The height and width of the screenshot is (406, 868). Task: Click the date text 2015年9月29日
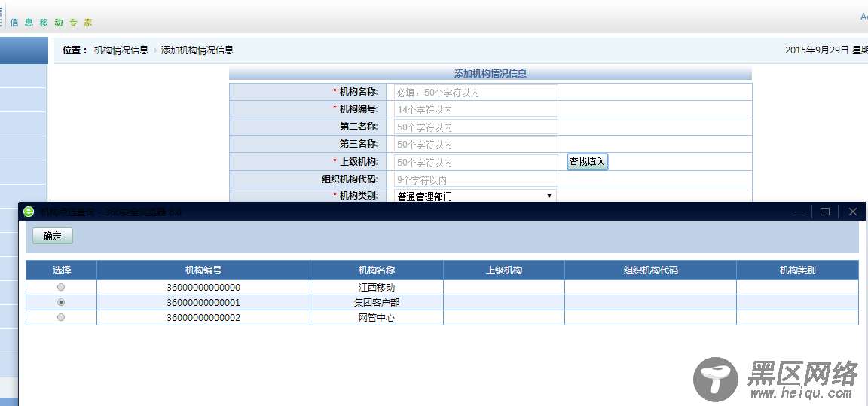817,50
